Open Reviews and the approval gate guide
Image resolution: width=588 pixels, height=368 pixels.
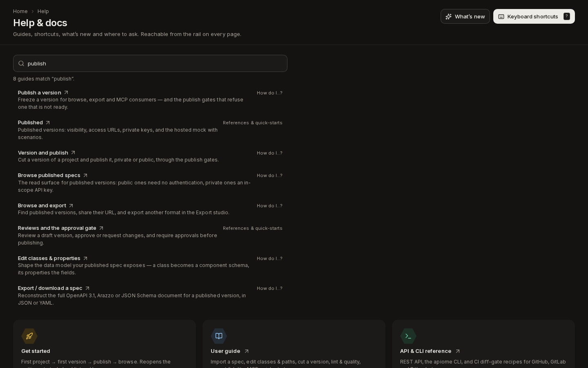(x=57, y=228)
